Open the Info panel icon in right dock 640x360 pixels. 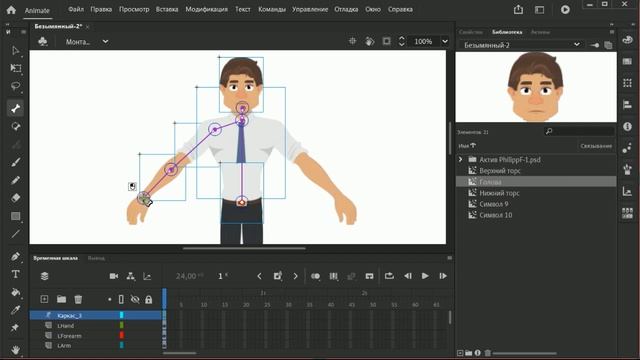[x=627, y=127]
